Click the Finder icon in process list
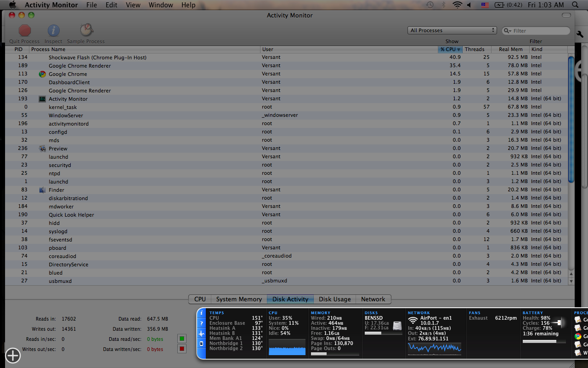This screenshot has height=368, width=588. point(42,190)
